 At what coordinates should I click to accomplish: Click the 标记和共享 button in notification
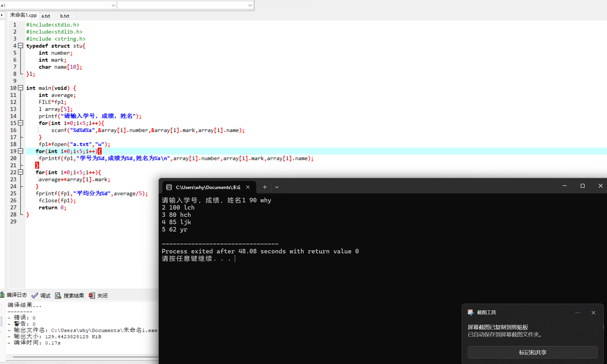click(532, 352)
